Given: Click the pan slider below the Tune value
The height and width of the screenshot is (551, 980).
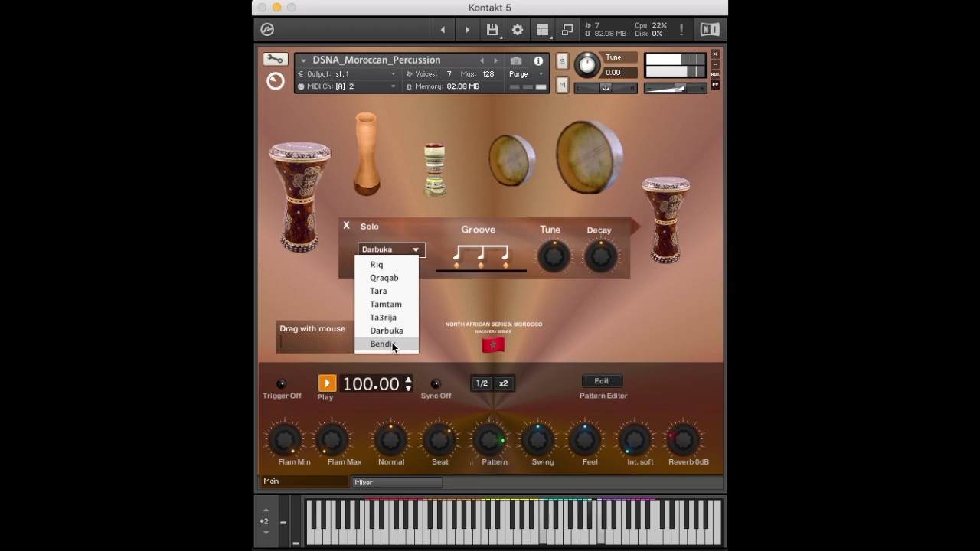Looking at the screenshot, I should pos(606,88).
